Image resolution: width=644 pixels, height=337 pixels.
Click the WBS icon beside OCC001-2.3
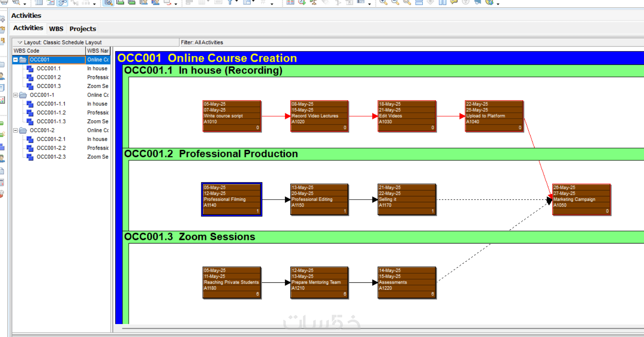pyautogui.click(x=30, y=157)
